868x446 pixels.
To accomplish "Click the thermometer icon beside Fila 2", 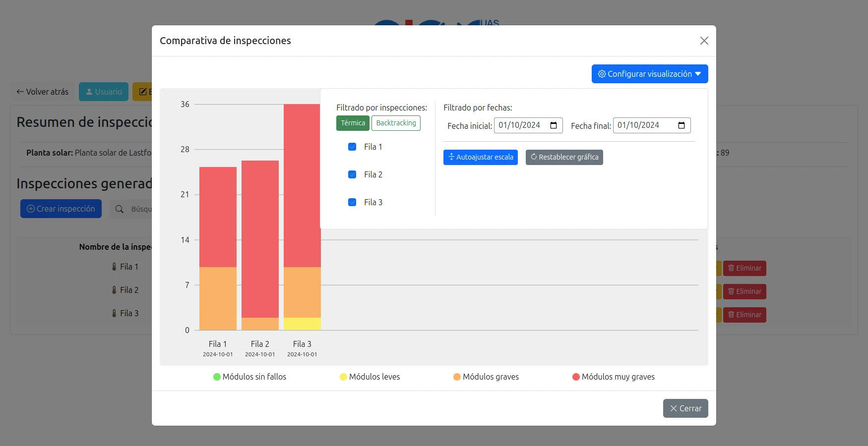I will coord(114,290).
